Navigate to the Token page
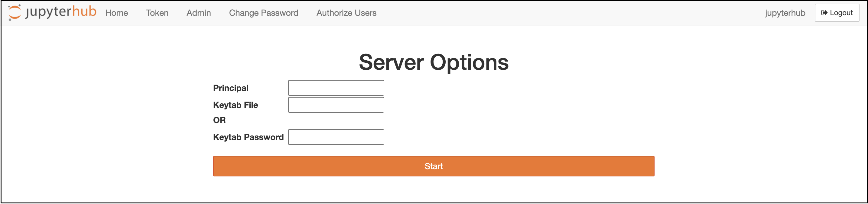 click(x=157, y=13)
